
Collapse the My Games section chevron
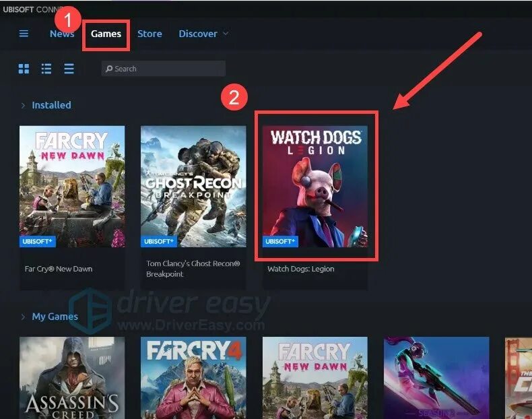23,317
